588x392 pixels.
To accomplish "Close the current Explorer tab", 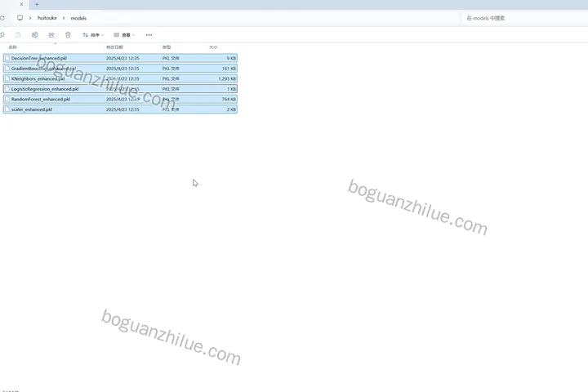I will tap(21, 5).
